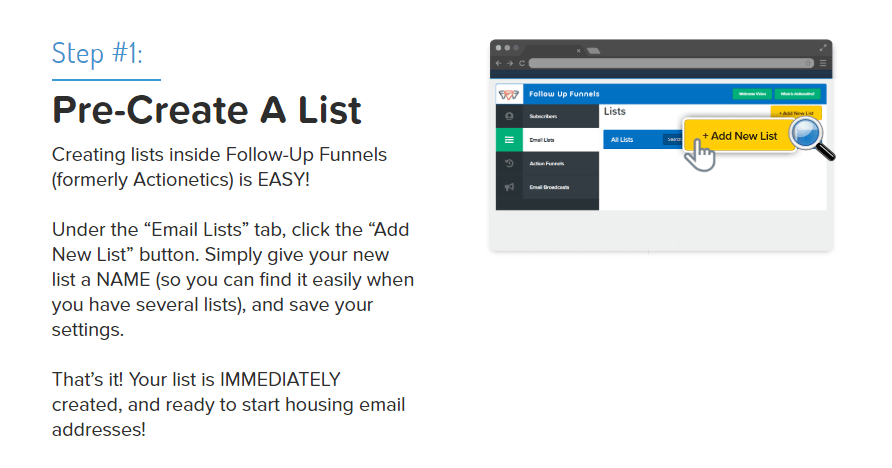
Task: Select the green Email Lists list icon
Action: coord(509,140)
